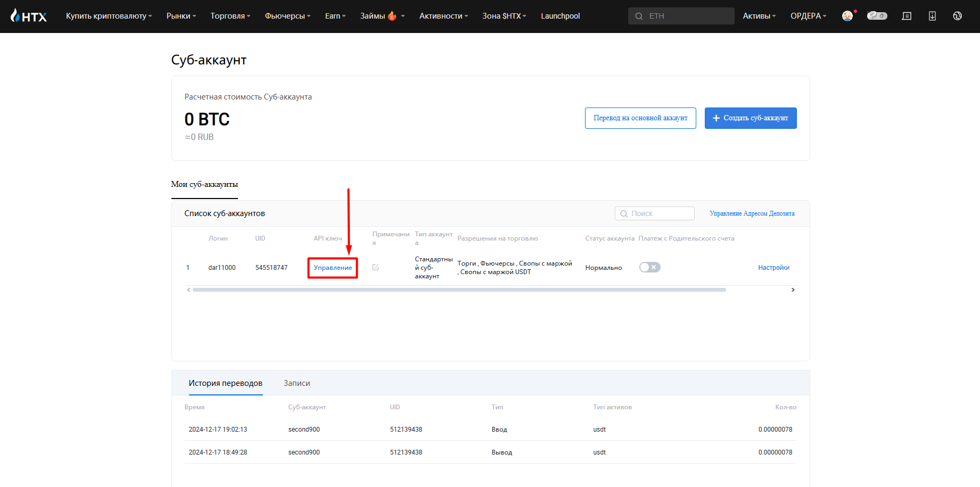This screenshot has height=487, width=980.
Task: Click the ≈0 RUB estimate
Action: (x=199, y=137)
